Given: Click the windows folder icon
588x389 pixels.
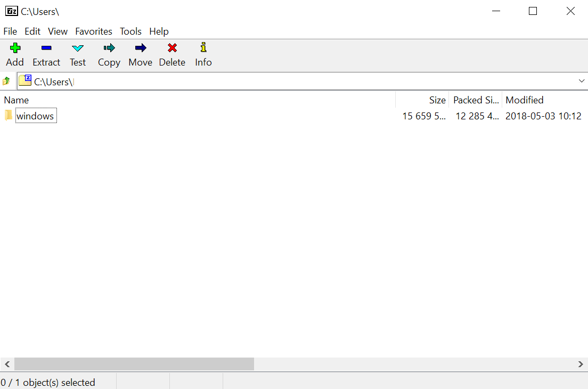Looking at the screenshot, I should point(9,116).
